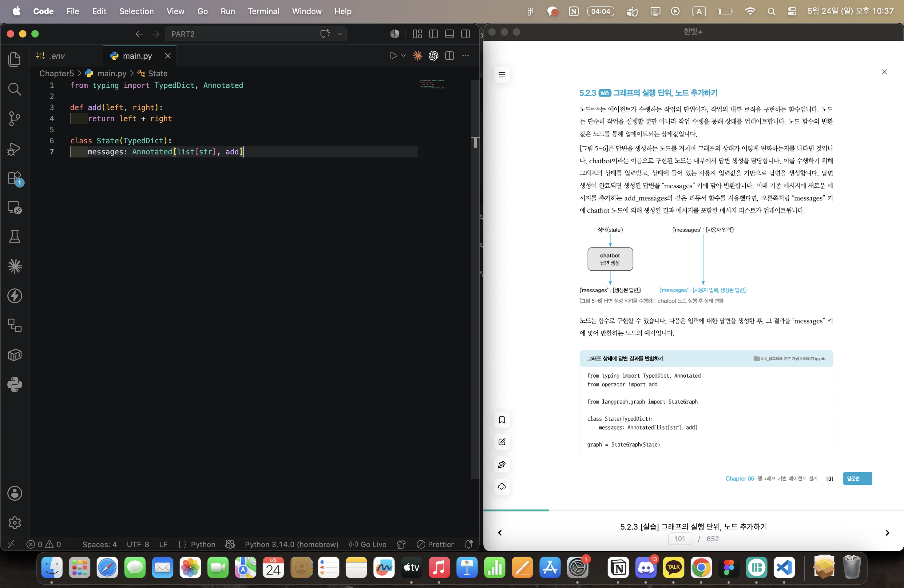This screenshot has height=588, width=904.
Task: Go back in VS Code navigation
Action: (139, 34)
